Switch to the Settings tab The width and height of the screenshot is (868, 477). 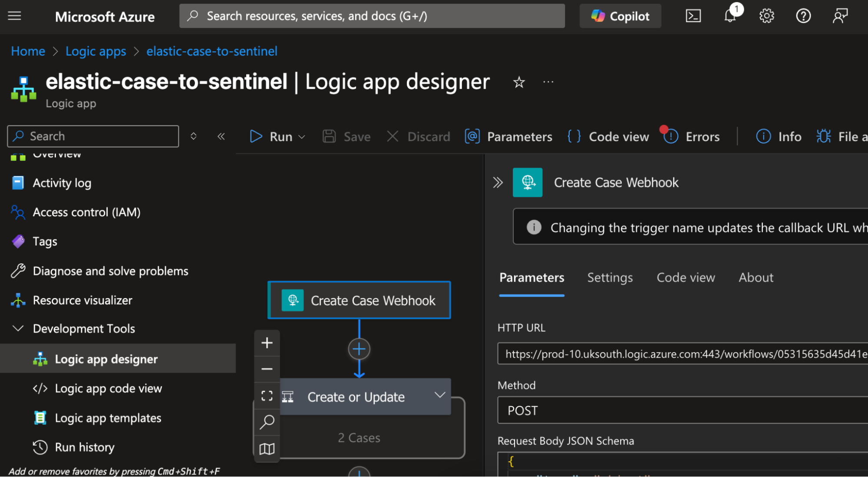[x=610, y=278]
